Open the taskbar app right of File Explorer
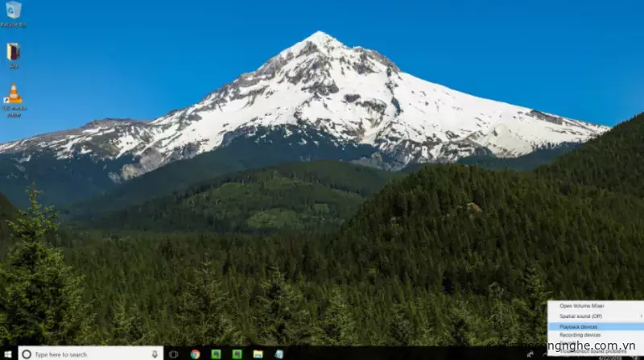The height and width of the screenshot is (360, 644). pos(279,354)
